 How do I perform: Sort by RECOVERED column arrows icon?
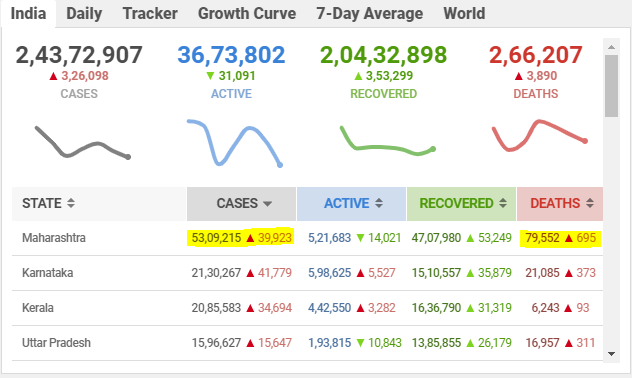pos(503,203)
